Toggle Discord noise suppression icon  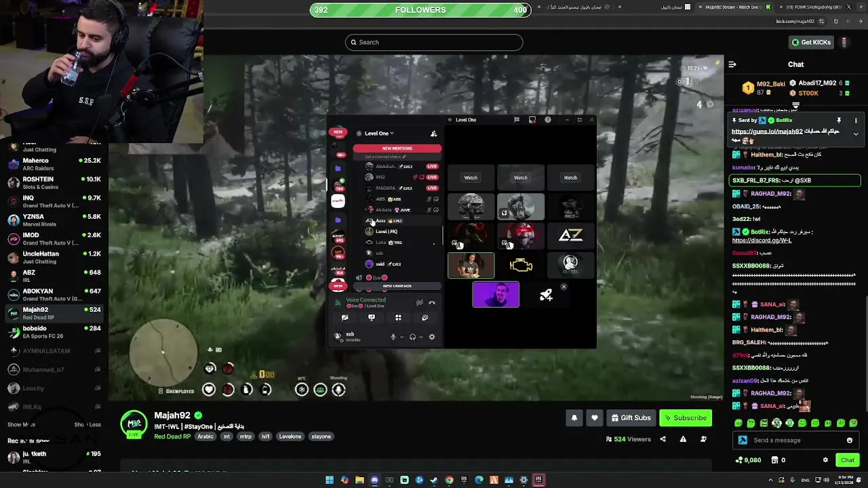pos(420,303)
